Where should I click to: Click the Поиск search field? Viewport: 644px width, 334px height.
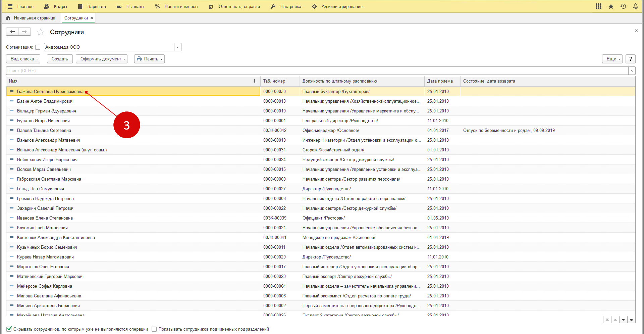coord(317,70)
